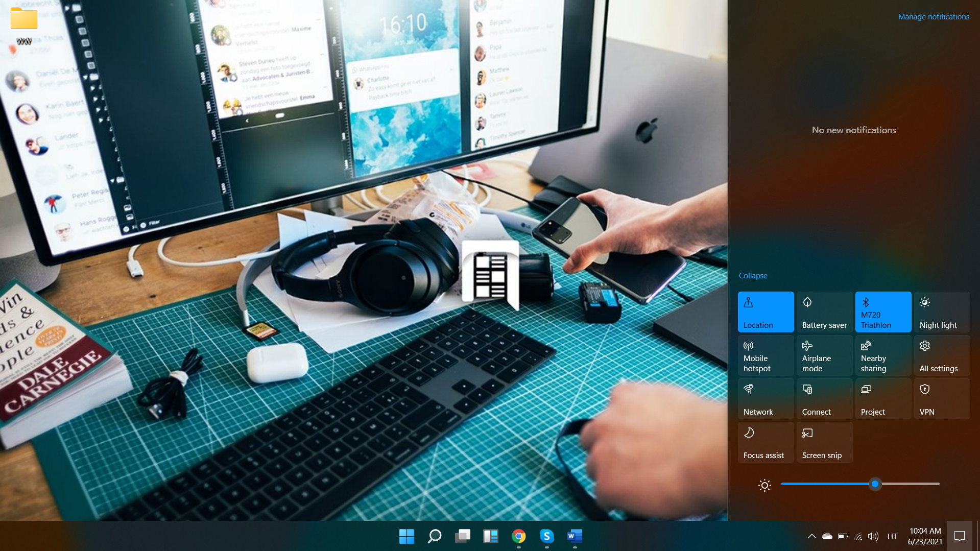Select the www folder on desktop
Viewport: 980px width, 551px height.
coord(24,26)
